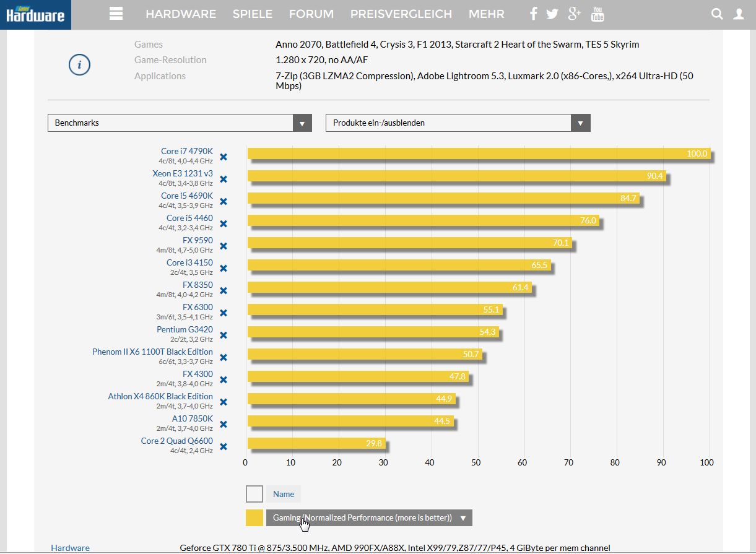Remove Core i5 4690K from chart
The width and height of the screenshot is (756, 554).
click(224, 201)
